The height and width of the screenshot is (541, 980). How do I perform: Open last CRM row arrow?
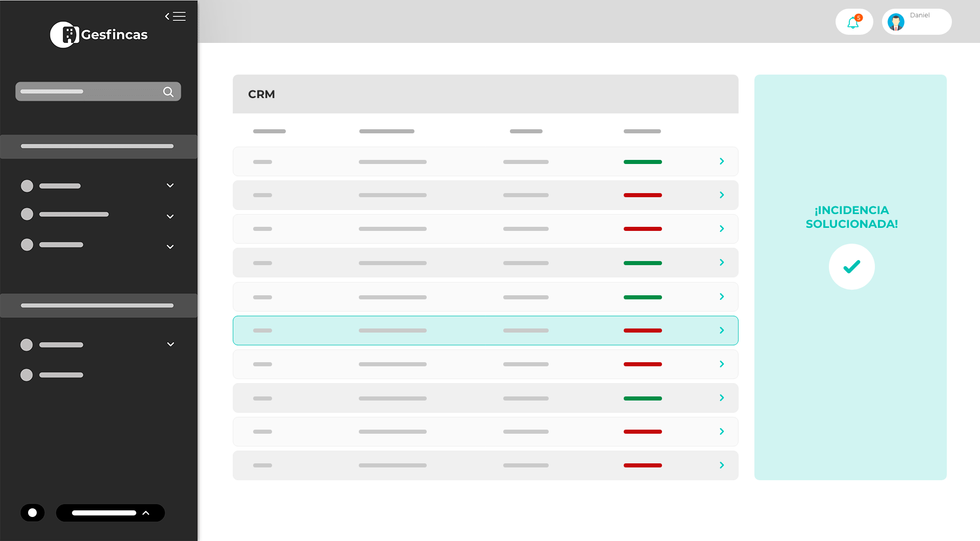point(722,465)
